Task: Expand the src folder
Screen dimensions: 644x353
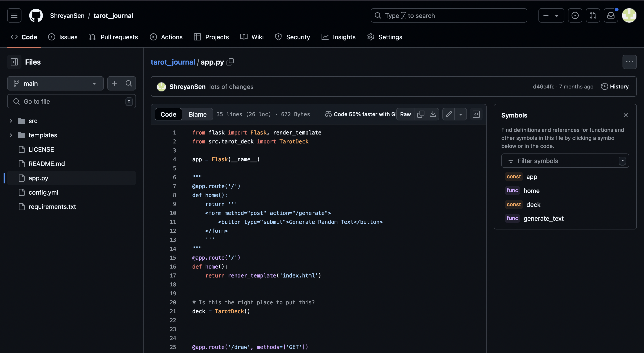Action: click(x=11, y=121)
